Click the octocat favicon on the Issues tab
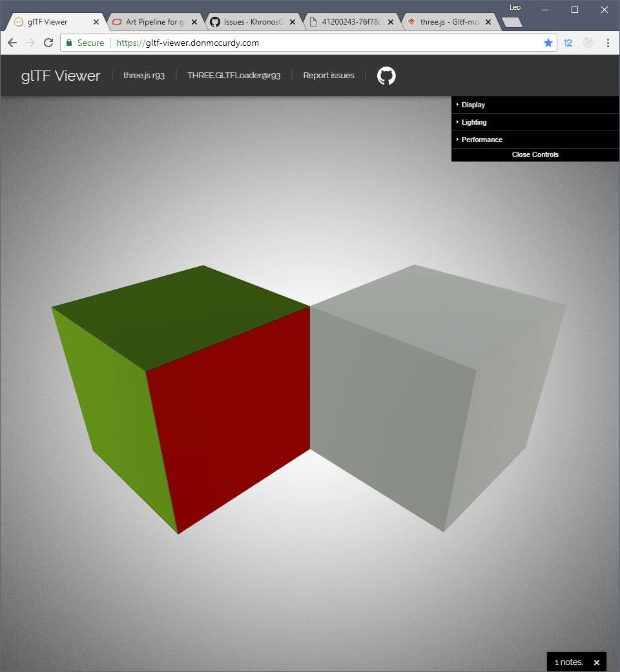 click(214, 21)
